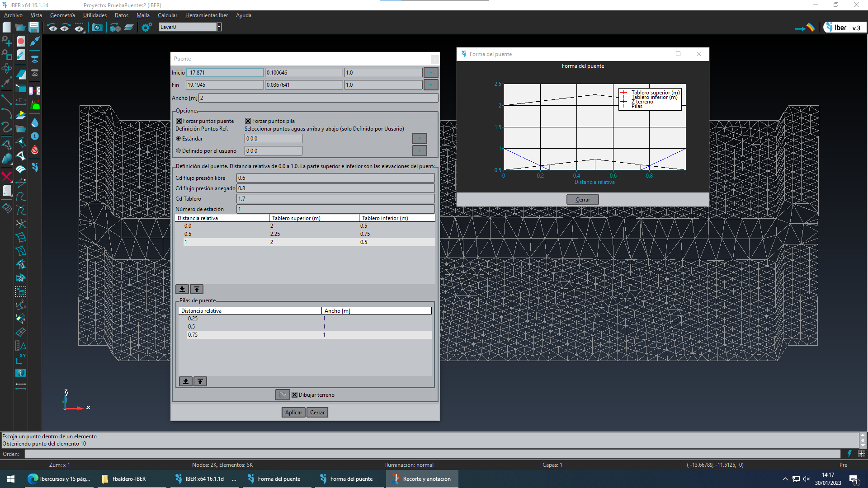
Task: Open the Calcular menu
Action: [x=167, y=15]
